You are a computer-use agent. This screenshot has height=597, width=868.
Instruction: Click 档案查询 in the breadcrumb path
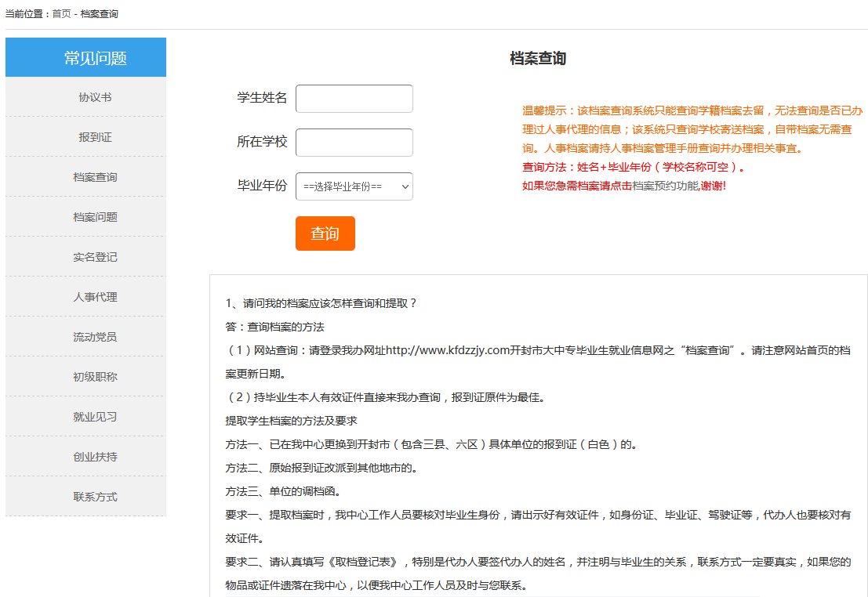pos(100,14)
